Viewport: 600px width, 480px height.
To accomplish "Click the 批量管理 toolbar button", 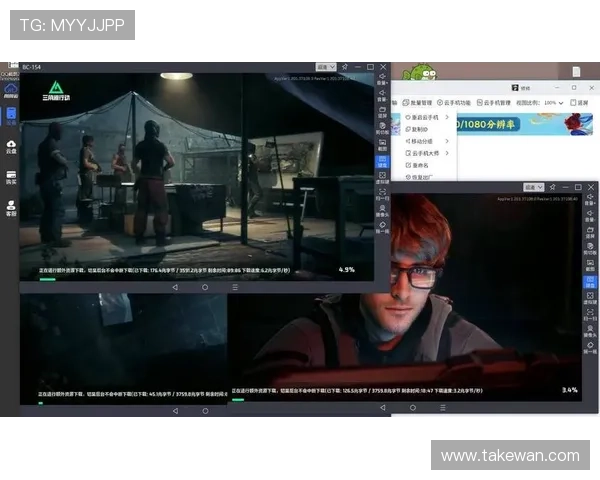I will pyautogui.click(x=418, y=102).
